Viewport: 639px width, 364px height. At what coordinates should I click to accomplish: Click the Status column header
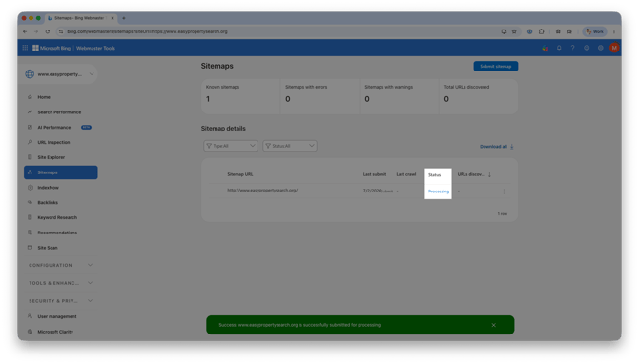pyautogui.click(x=434, y=175)
